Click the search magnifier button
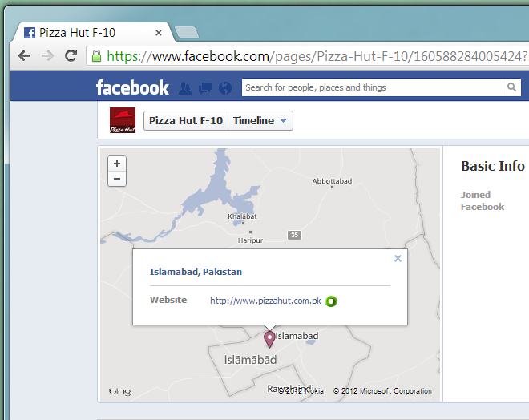 coord(512,87)
